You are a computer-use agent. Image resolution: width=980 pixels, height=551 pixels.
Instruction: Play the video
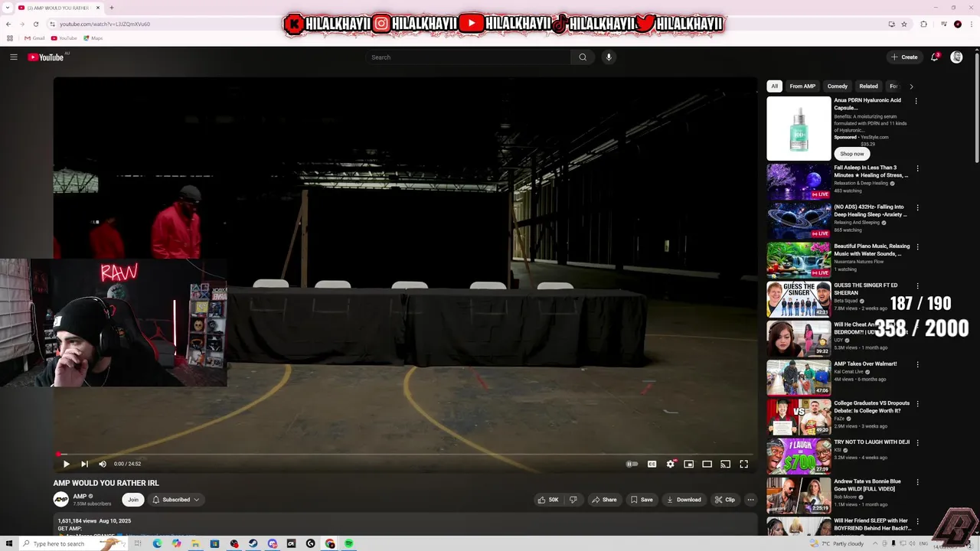coord(66,464)
